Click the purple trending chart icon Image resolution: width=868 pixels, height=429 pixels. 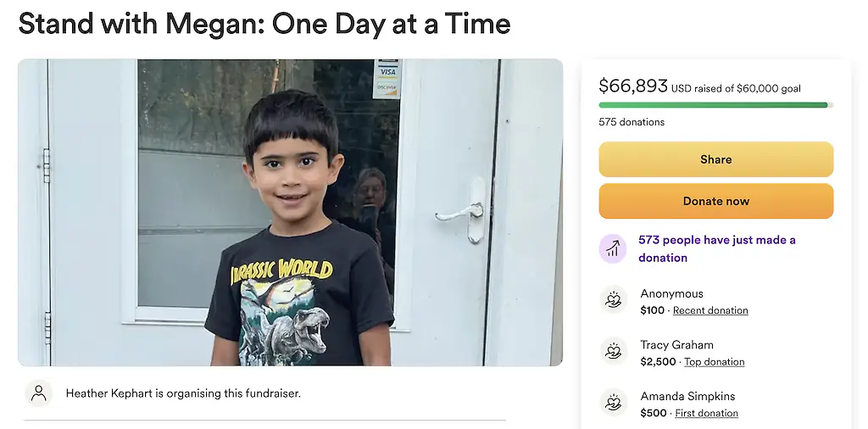pyautogui.click(x=613, y=248)
